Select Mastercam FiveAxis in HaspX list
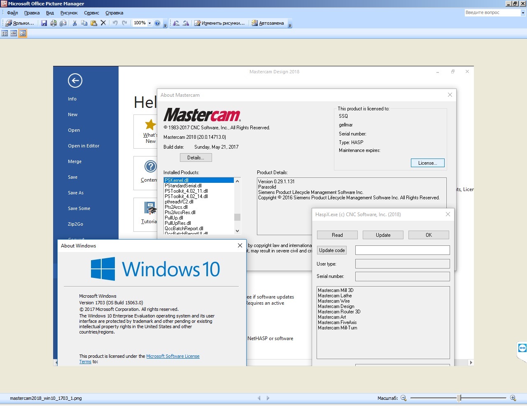This screenshot has height=420, width=527. click(x=337, y=322)
